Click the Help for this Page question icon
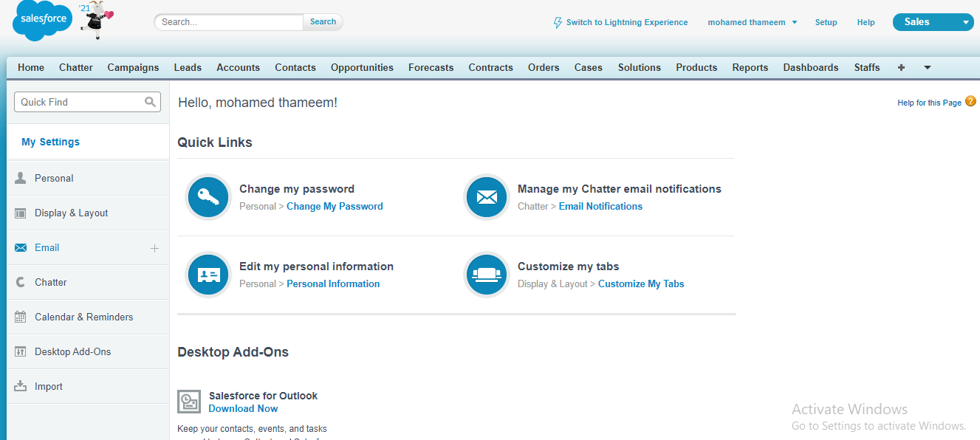The height and width of the screenshot is (440, 980). click(970, 100)
